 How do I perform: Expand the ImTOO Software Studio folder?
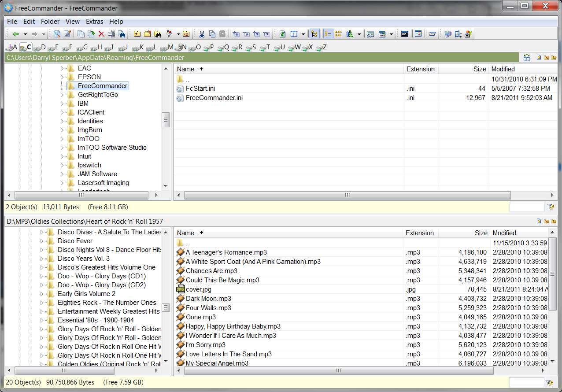click(x=62, y=148)
